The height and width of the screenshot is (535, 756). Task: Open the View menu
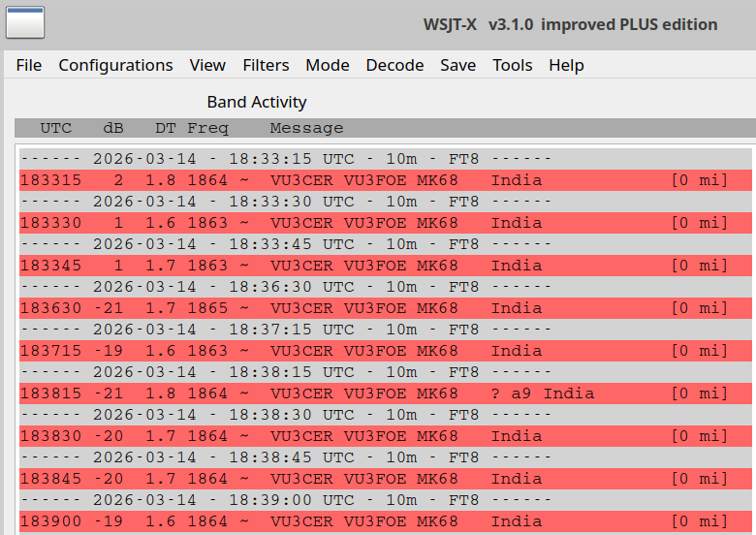coord(207,65)
